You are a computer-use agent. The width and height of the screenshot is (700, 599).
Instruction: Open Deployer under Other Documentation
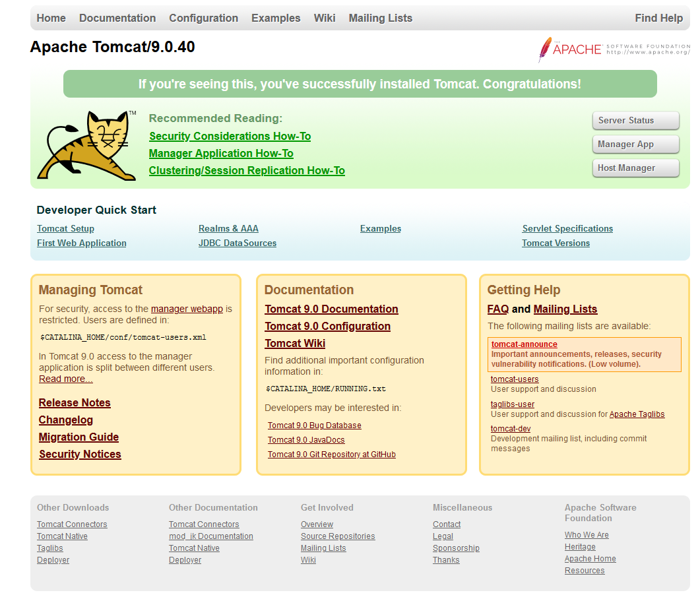[185, 559]
